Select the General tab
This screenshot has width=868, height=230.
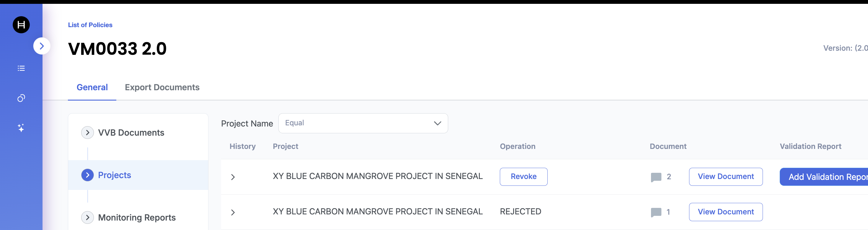pyautogui.click(x=92, y=88)
